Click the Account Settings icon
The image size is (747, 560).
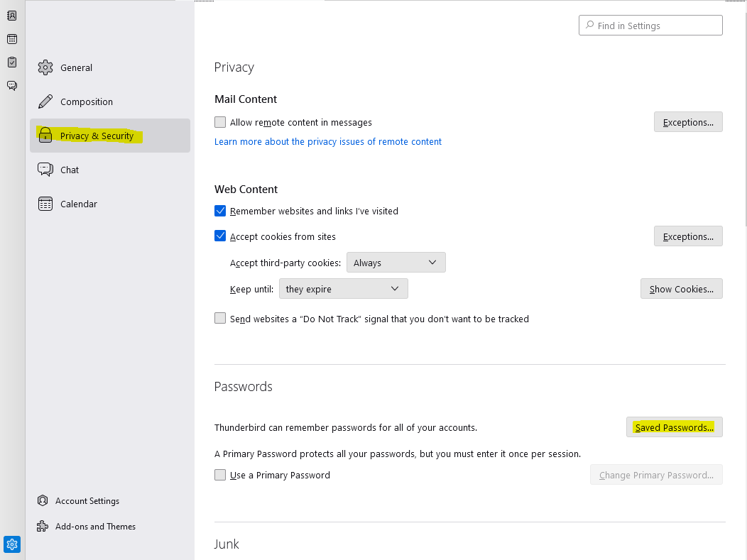pos(43,501)
